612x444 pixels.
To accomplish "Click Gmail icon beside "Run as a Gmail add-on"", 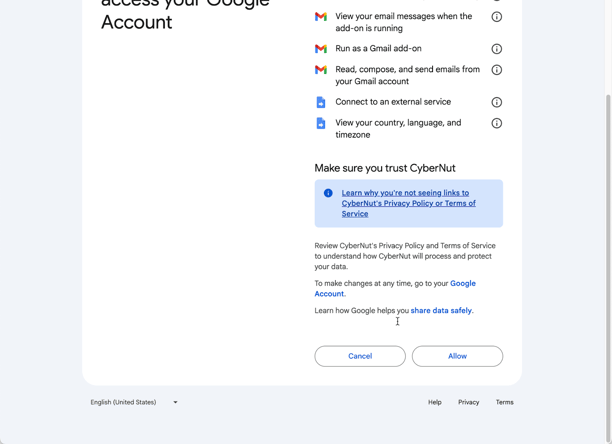I will [x=321, y=49].
